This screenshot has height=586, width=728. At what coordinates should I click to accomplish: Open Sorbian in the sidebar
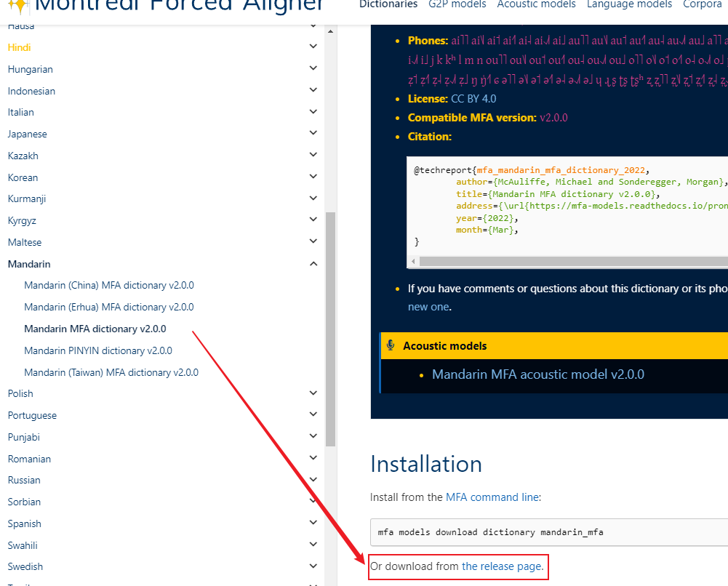24,502
